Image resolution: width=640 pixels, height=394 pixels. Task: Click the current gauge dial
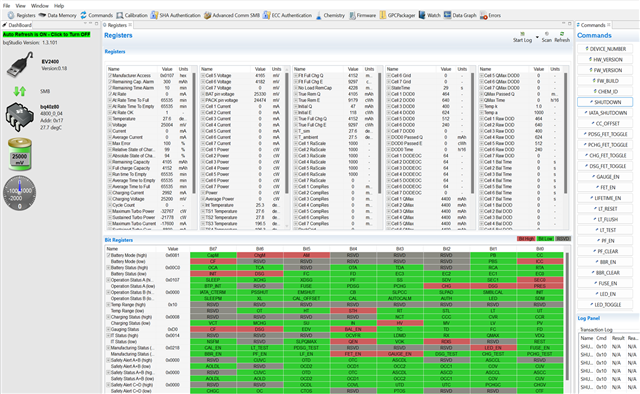(x=20, y=193)
